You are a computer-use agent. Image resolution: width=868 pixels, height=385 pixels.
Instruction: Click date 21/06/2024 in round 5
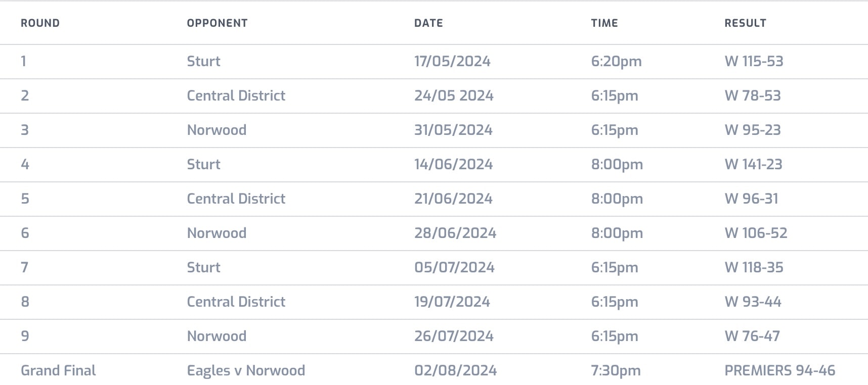(x=453, y=199)
